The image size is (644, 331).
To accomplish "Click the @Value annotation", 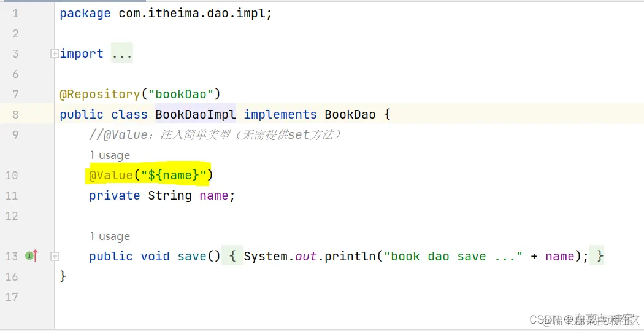I will 111,175.
